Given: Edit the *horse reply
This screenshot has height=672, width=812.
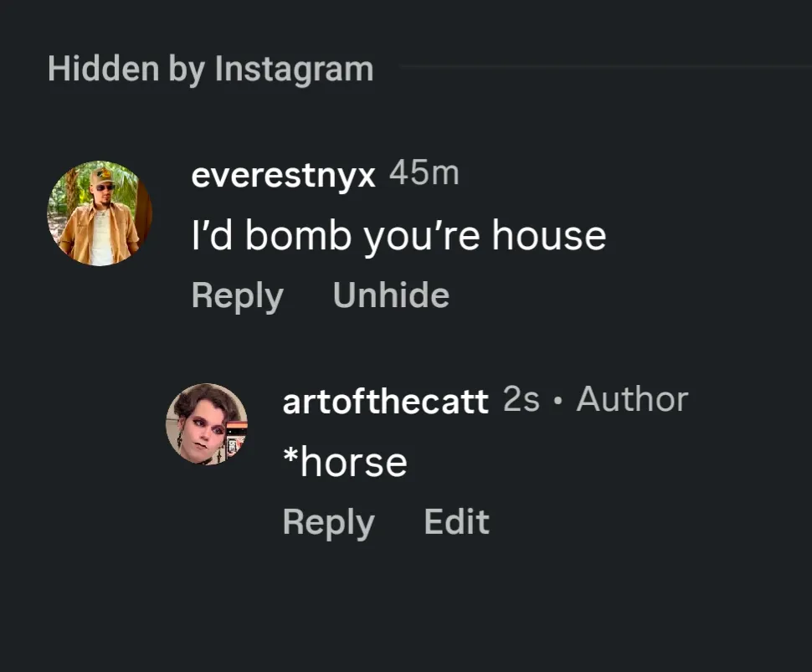Looking at the screenshot, I should [456, 521].
